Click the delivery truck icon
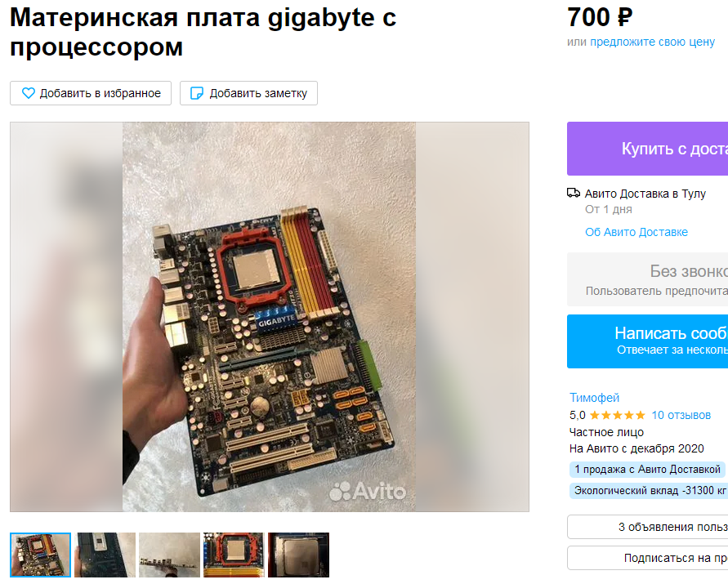 pyautogui.click(x=574, y=193)
